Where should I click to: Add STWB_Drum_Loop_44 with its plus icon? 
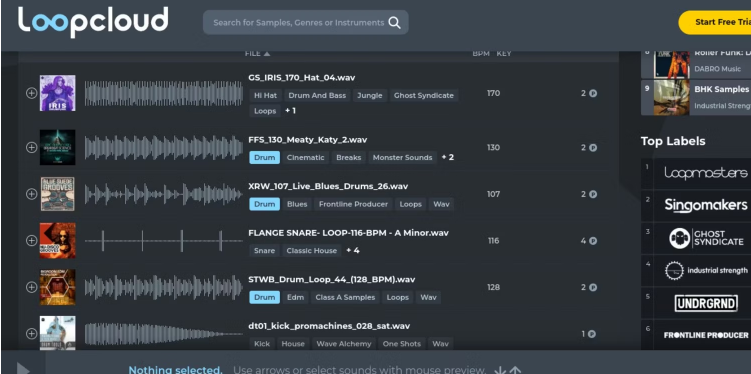(31, 287)
